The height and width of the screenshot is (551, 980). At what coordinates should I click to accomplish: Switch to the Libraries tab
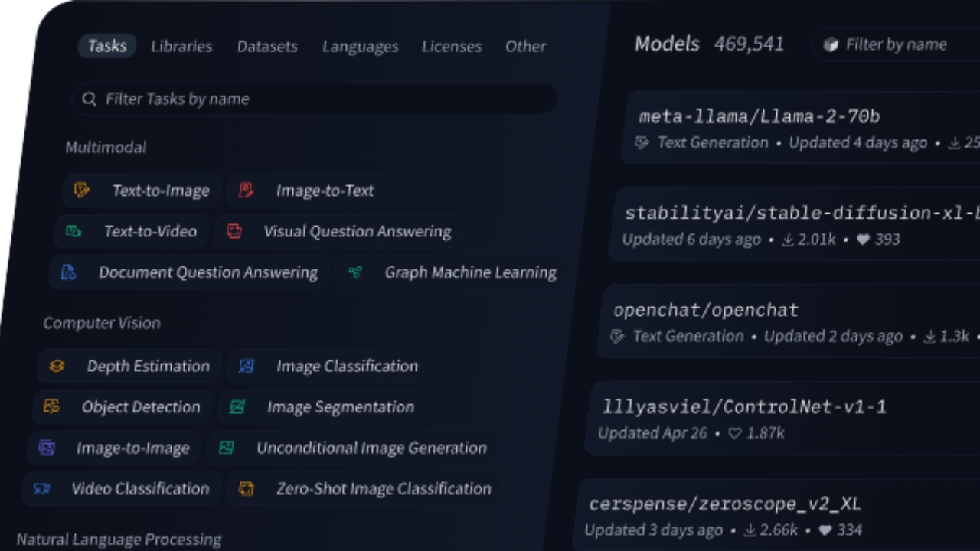pyautogui.click(x=181, y=46)
